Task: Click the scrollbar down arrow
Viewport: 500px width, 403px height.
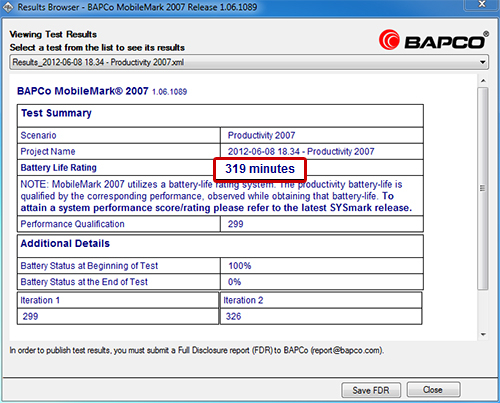Action: (483, 334)
